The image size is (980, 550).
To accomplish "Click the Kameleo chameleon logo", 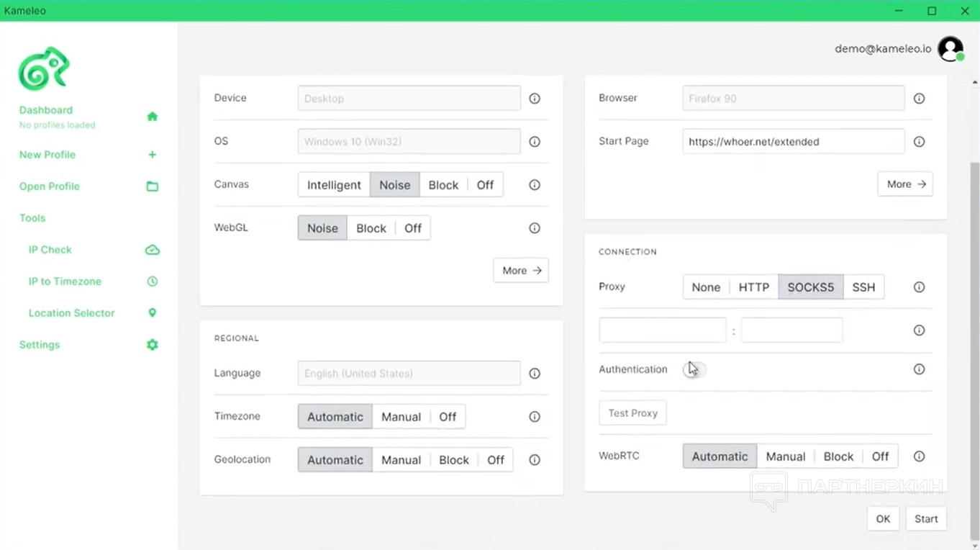I will [44, 68].
